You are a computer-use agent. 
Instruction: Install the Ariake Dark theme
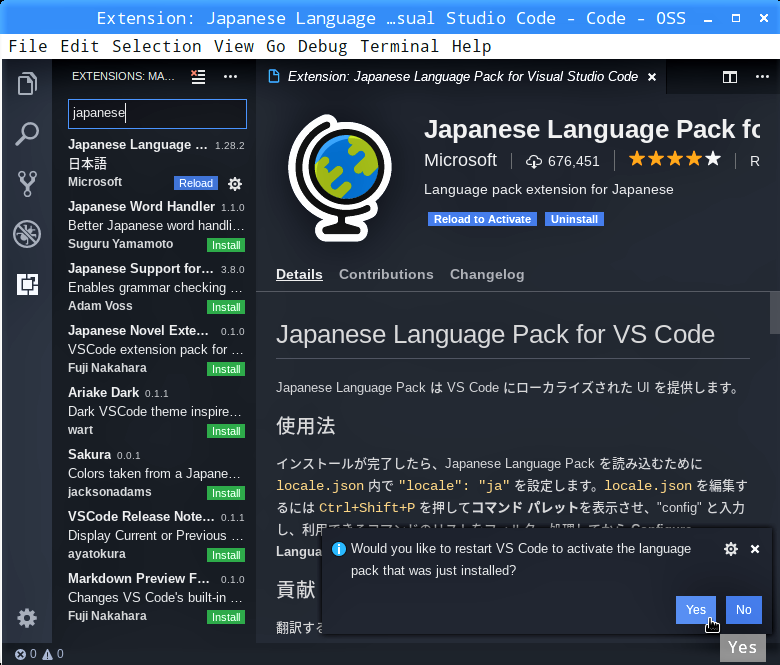tap(226, 431)
